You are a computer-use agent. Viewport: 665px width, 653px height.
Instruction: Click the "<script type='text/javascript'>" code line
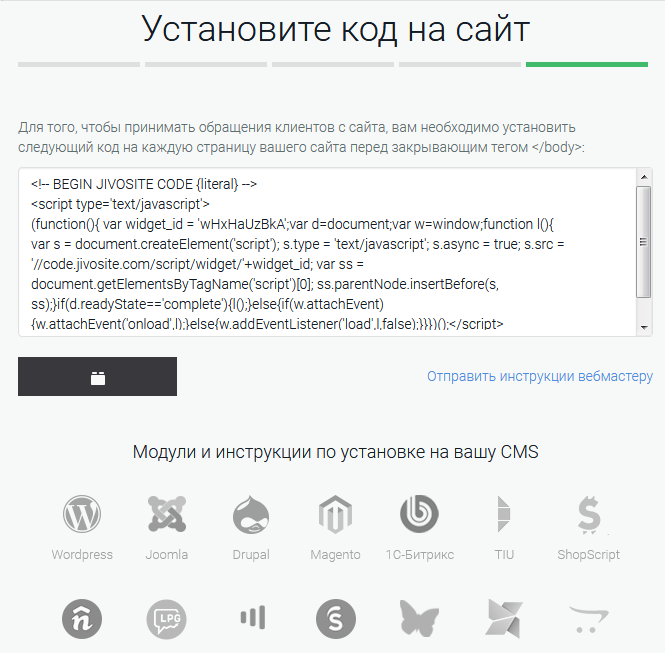(x=120, y=204)
